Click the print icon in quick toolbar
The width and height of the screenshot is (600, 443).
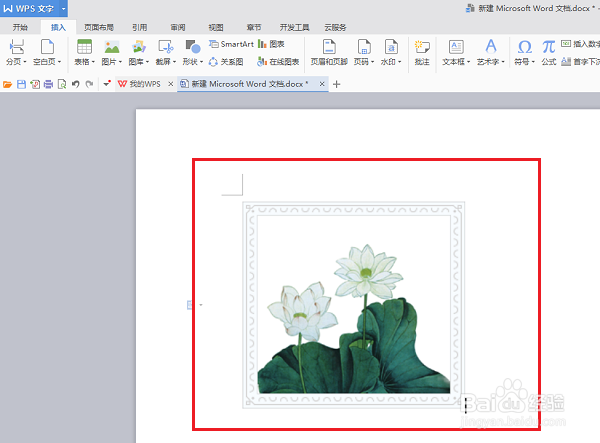click(x=48, y=84)
